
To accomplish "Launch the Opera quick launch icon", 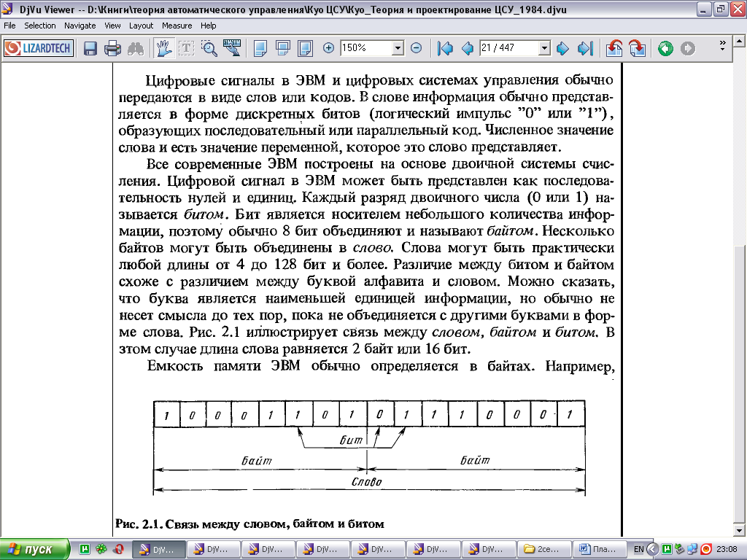I will pyautogui.click(x=118, y=549).
